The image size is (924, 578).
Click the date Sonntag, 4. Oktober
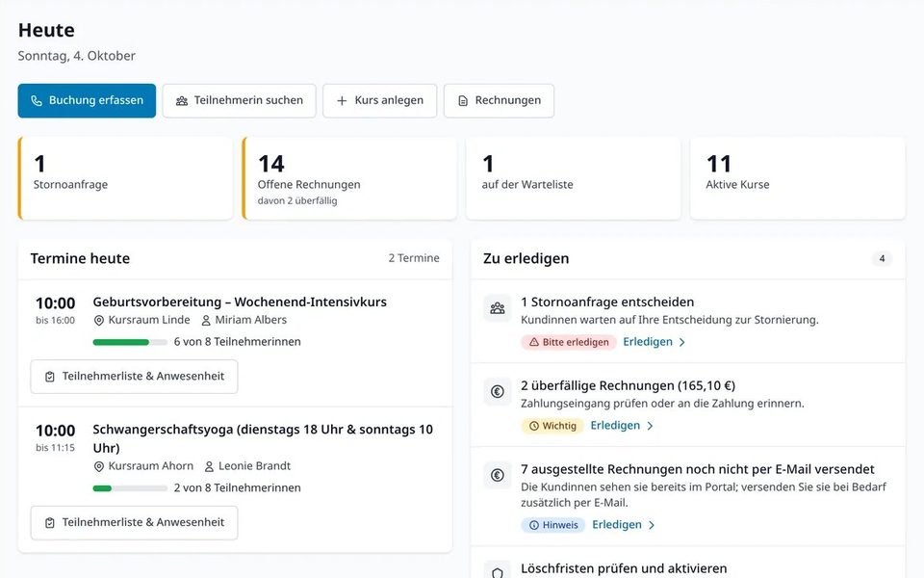pyautogui.click(x=77, y=56)
